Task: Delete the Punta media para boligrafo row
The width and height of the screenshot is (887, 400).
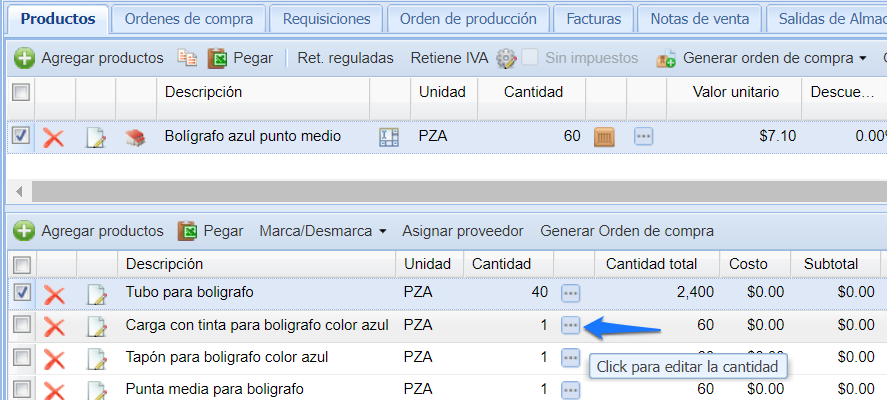Action: coord(54,390)
